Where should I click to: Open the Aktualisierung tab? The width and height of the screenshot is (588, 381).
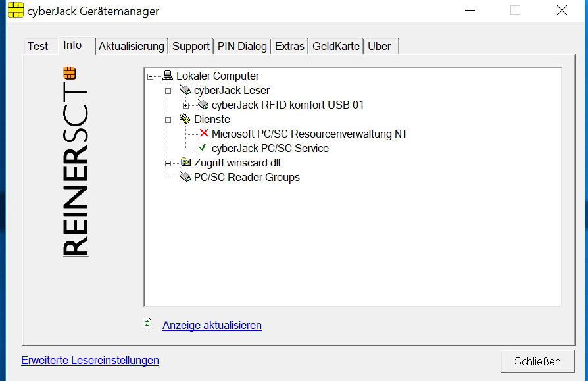(132, 46)
